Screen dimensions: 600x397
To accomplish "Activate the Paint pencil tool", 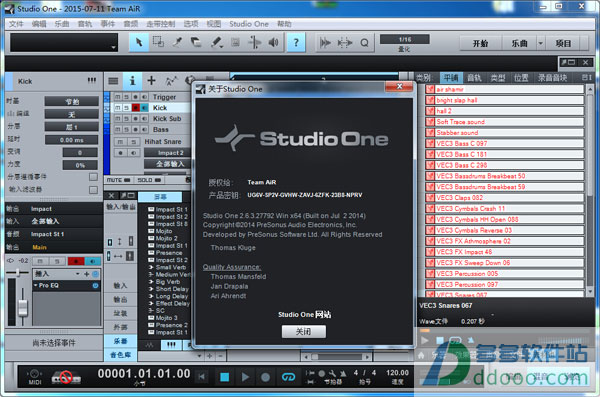I will point(216,42).
